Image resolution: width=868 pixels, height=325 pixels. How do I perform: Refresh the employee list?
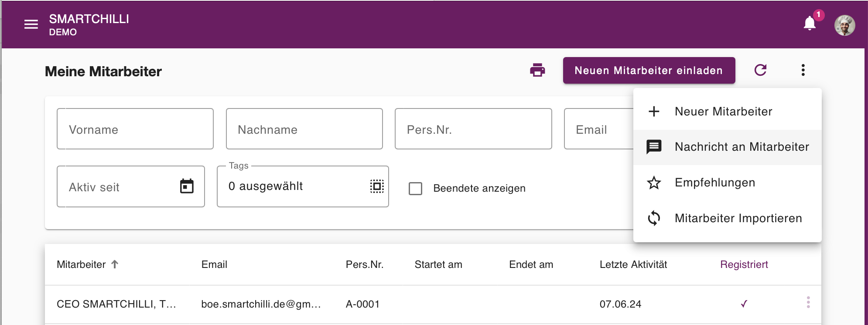coord(760,70)
